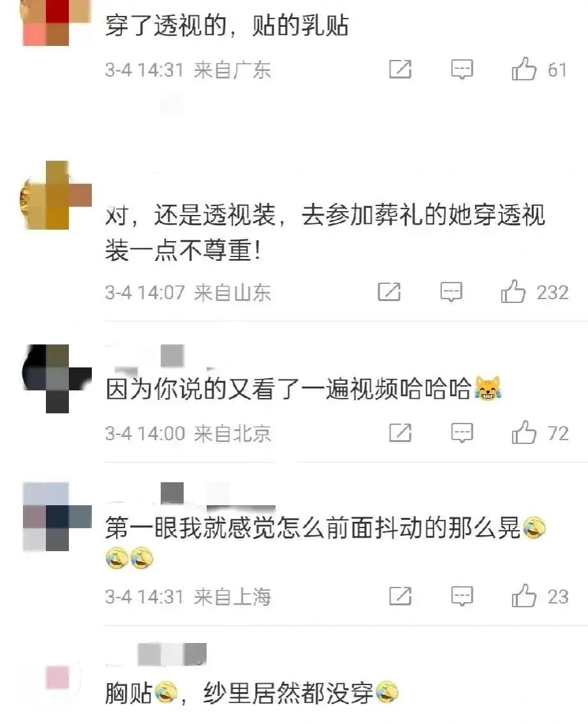
Task: Share the comment from 北京
Action: click(x=400, y=432)
